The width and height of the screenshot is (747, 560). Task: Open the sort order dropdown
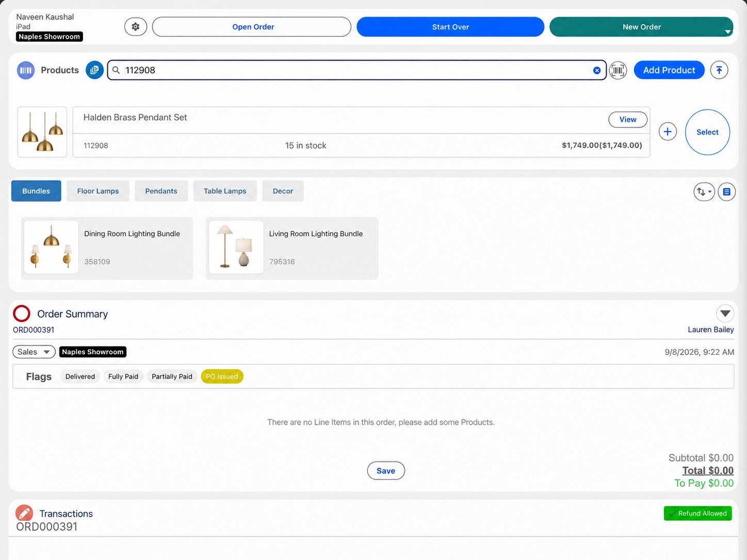click(704, 192)
